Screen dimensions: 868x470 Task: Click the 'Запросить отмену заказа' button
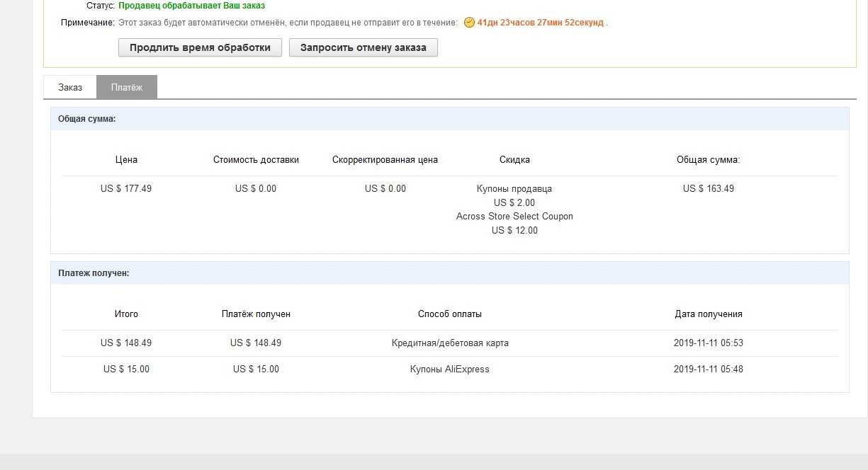click(x=363, y=48)
